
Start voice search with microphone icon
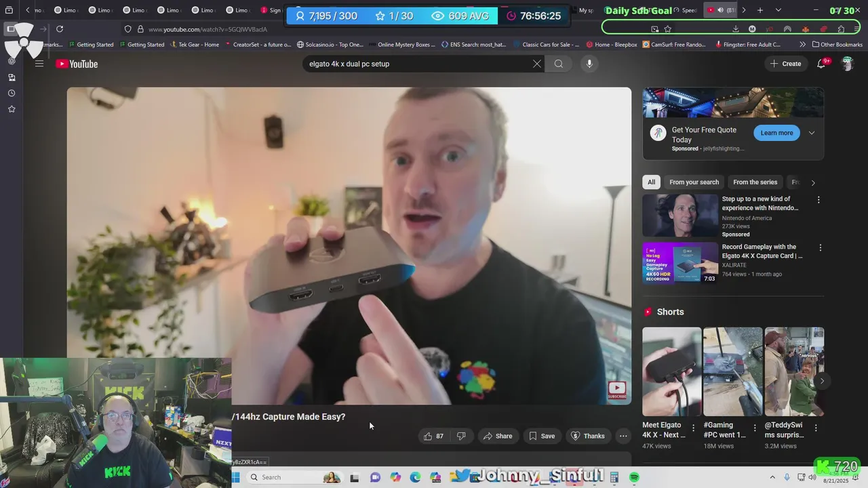tap(589, 64)
